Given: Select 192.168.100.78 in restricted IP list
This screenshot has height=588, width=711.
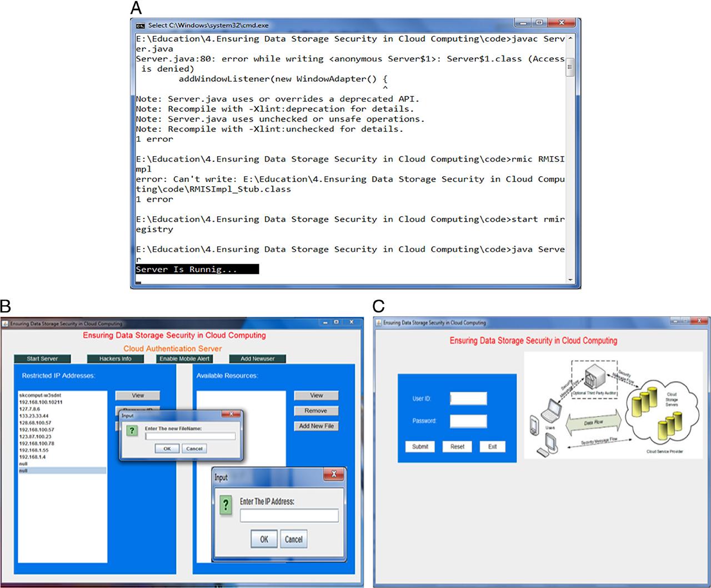Looking at the screenshot, I should [37, 444].
